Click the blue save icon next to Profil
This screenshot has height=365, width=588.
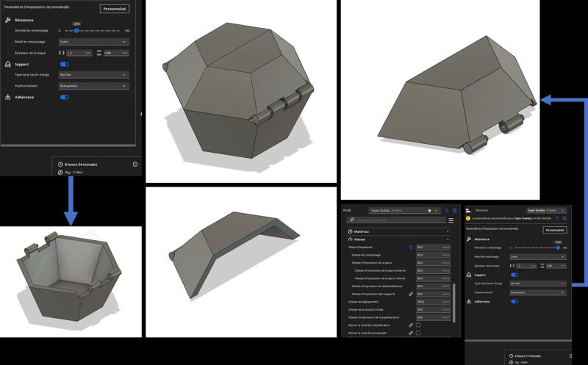pyautogui.click(x=454, y=211)
